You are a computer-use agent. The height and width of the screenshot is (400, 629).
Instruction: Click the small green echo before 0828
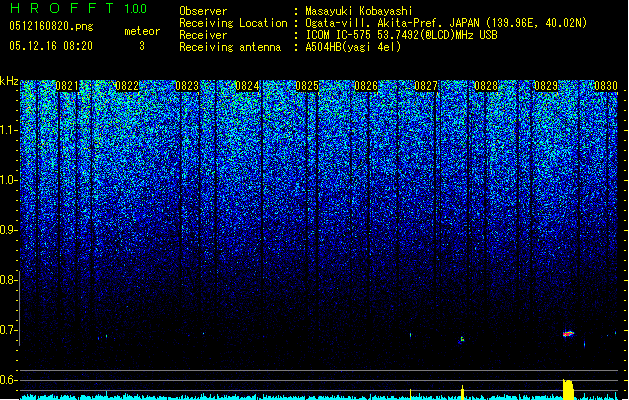pyautogui.click(x=462, y=339)
